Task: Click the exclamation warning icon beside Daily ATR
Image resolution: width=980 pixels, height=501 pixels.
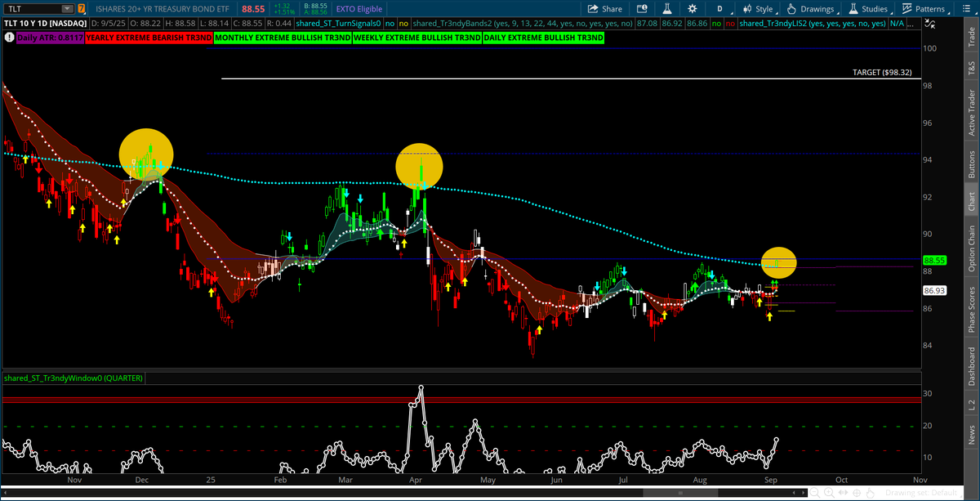Action: click(x=8, y=38)
